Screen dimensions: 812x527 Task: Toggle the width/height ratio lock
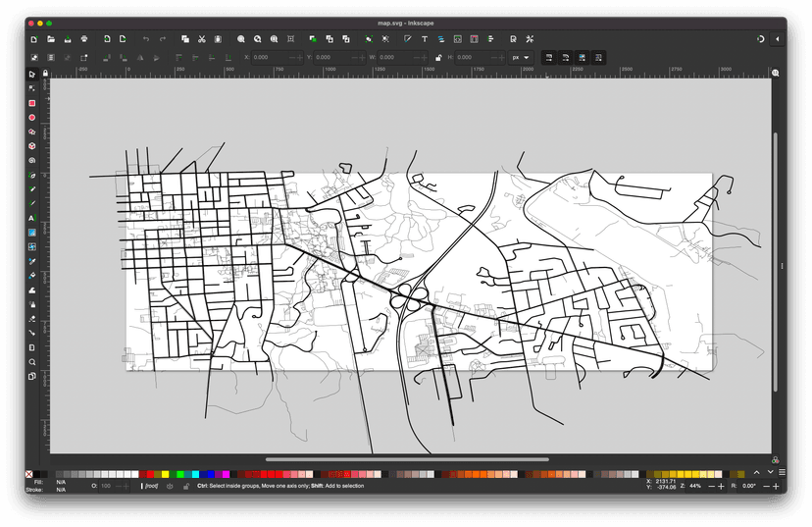coord(438,57)
